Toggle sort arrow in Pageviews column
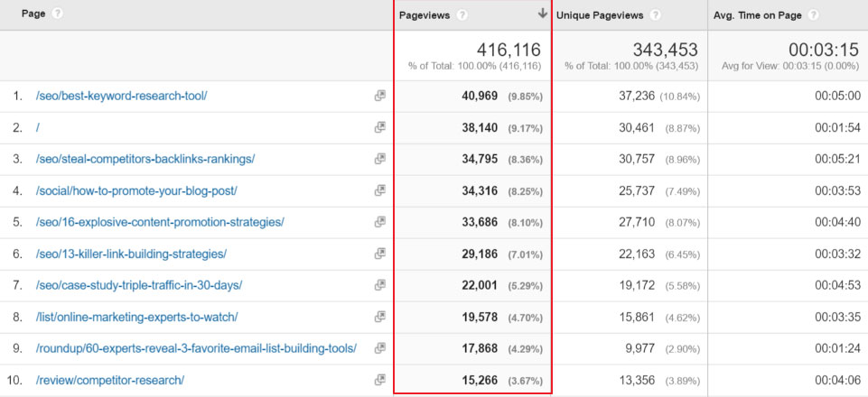 543,14
